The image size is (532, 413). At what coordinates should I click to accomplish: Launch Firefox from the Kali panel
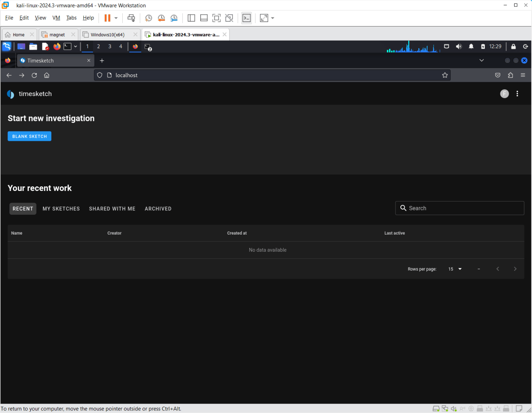click(x=57, y=46)
